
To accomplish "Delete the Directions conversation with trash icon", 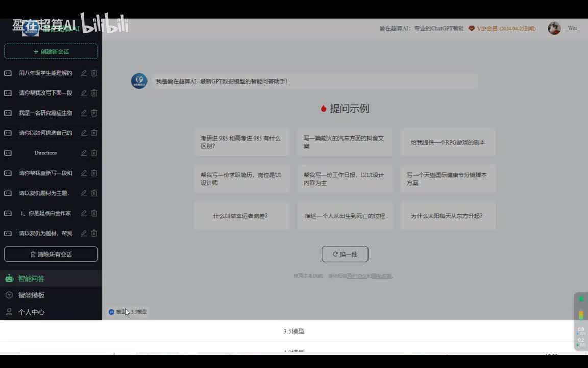I will point(94,153).
